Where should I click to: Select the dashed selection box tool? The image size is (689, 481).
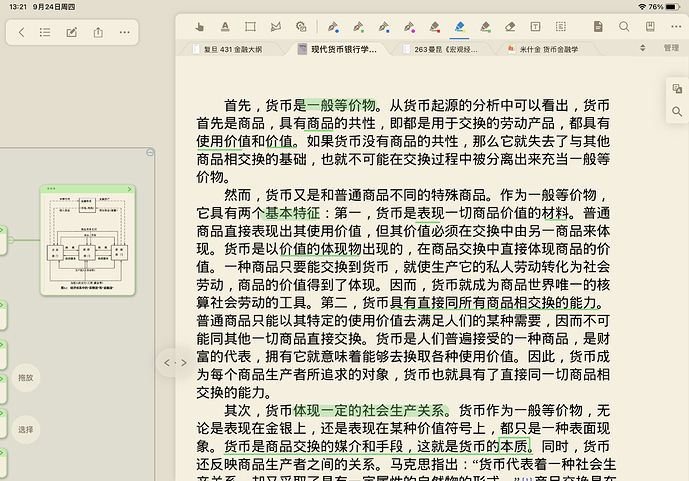pyautogui.click(x=561, y=27)
